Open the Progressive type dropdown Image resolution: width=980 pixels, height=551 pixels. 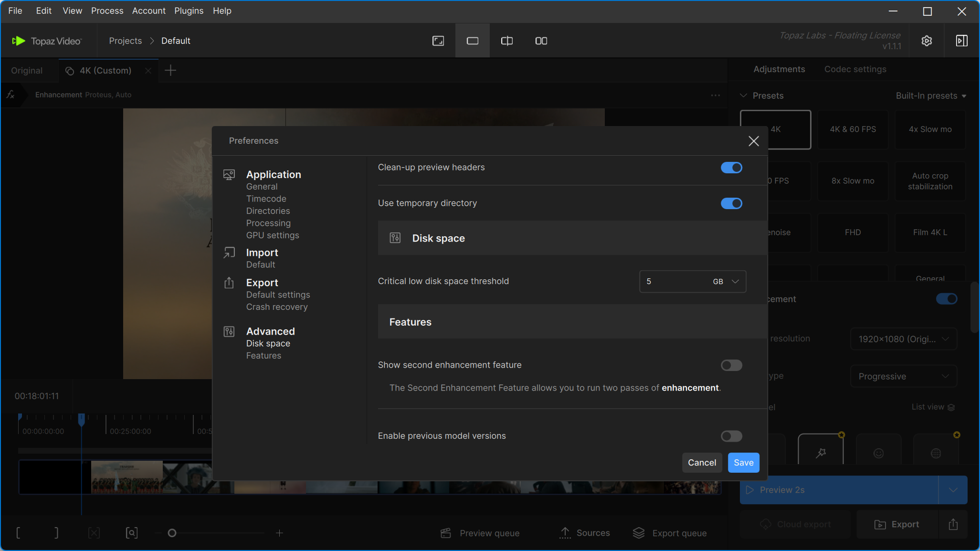click(x=903, y=376)
